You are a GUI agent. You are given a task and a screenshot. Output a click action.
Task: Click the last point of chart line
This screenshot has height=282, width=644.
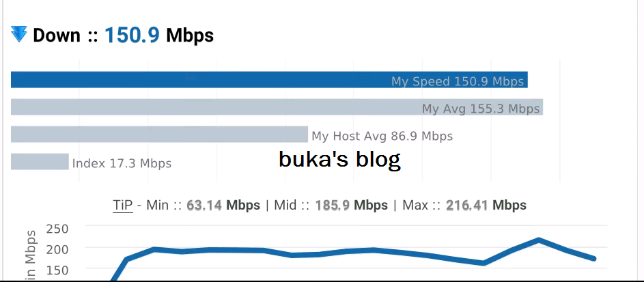pyautogui.click(x=594, y=259)
